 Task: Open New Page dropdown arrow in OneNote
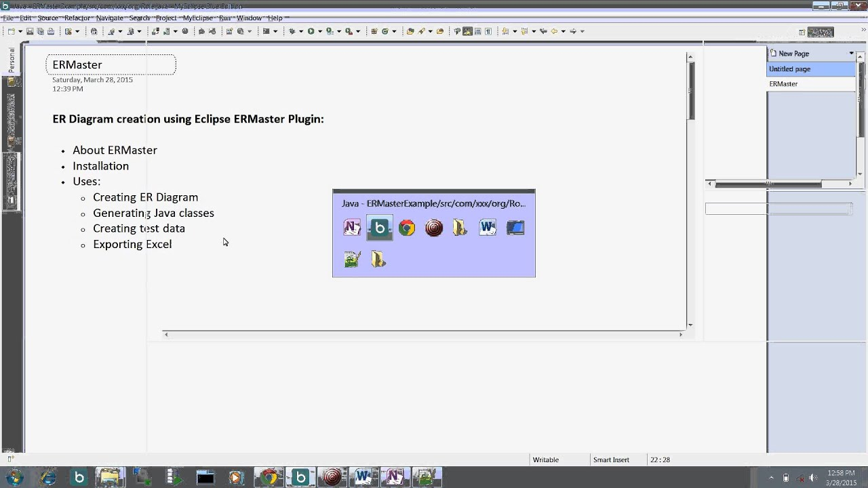(x=851, y=54)
